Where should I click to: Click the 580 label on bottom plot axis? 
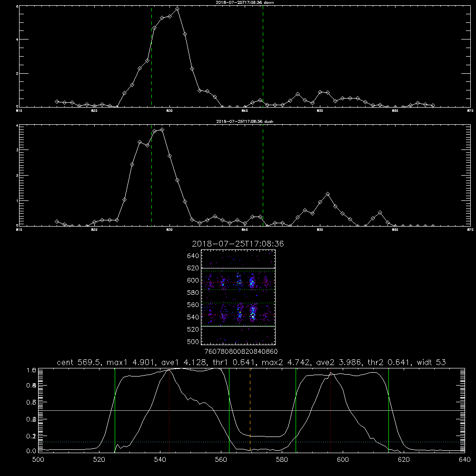coord(282,460)
